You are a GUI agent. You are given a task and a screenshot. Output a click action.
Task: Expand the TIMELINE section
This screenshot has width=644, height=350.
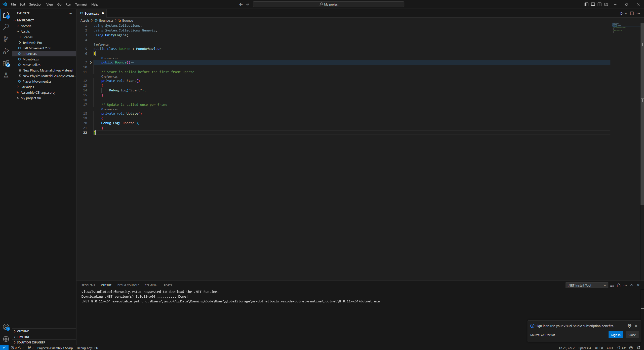click(x=44, y=337)
